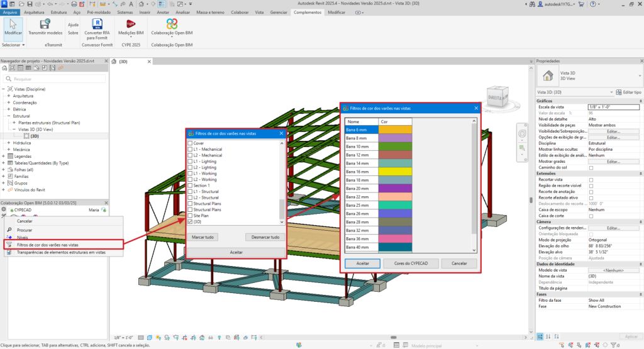The image size is (644, 349).
Task: Click the Escala da vista value field
Action: pyautogui.click(x=614, y=107)
